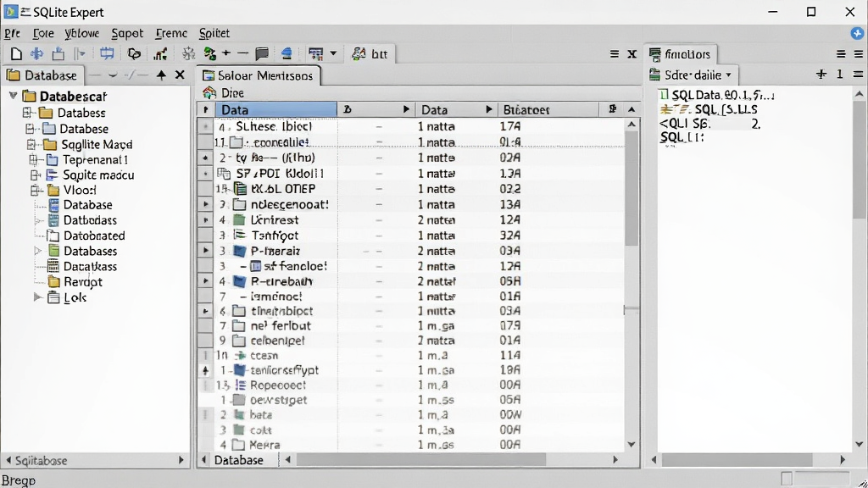Expand the 'Databess' tree node

pos(26,113)
